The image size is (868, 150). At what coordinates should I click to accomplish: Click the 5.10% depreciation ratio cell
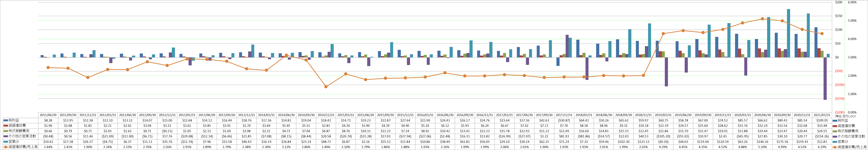point(763,147)
